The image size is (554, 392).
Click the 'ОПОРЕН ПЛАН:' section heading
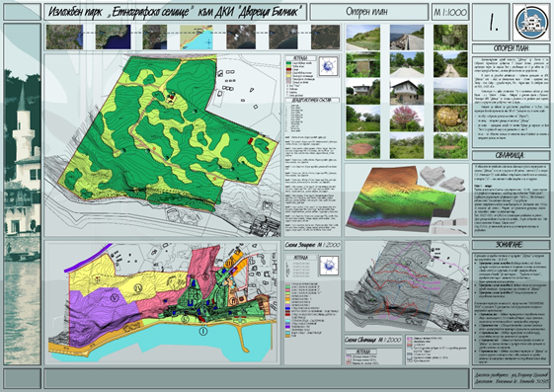pos(511,48)
